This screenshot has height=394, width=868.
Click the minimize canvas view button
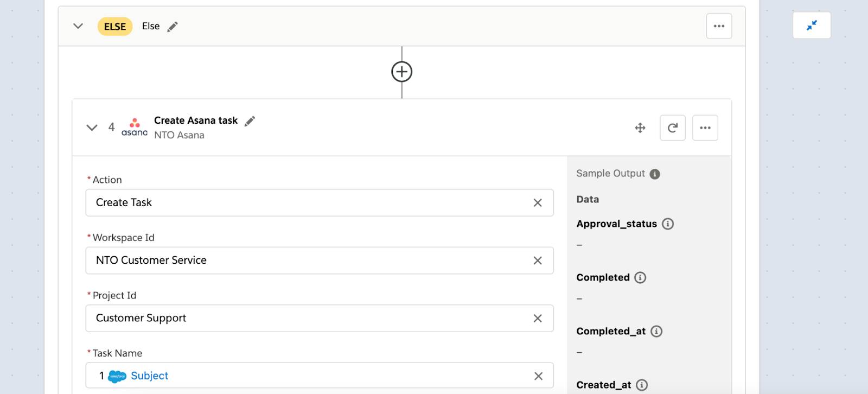tap(812, 26)
